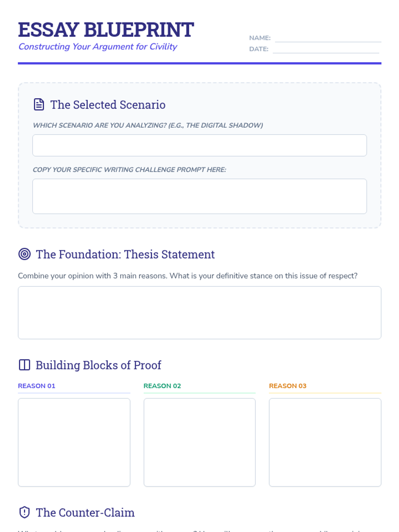Click the Building Blocks of Proof heading

98,365
